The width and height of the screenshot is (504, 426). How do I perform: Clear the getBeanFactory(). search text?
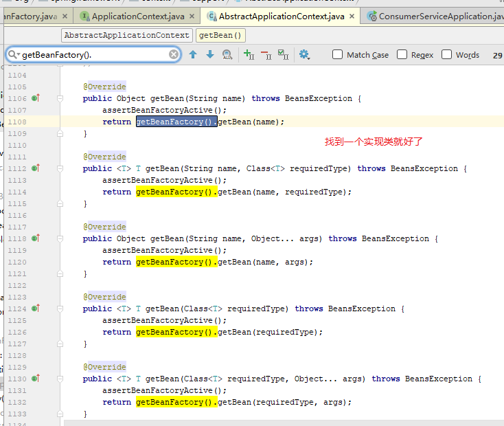point(174,54)
